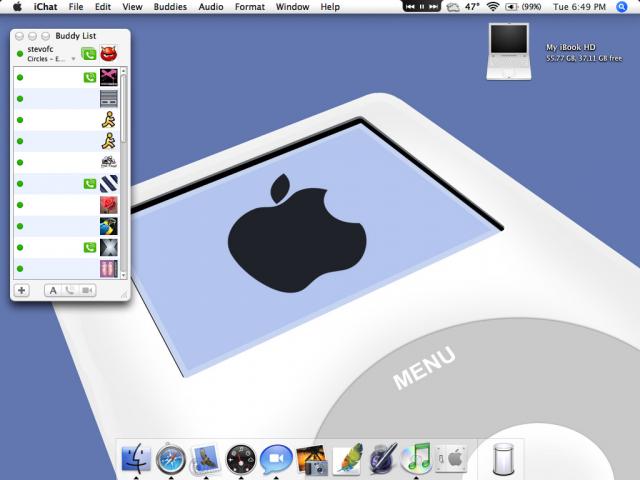The height and width of the screenshot is (480, 640).
Task: Select buddy with blue and yellow parrot picture
Action: (x=67, y=226)
